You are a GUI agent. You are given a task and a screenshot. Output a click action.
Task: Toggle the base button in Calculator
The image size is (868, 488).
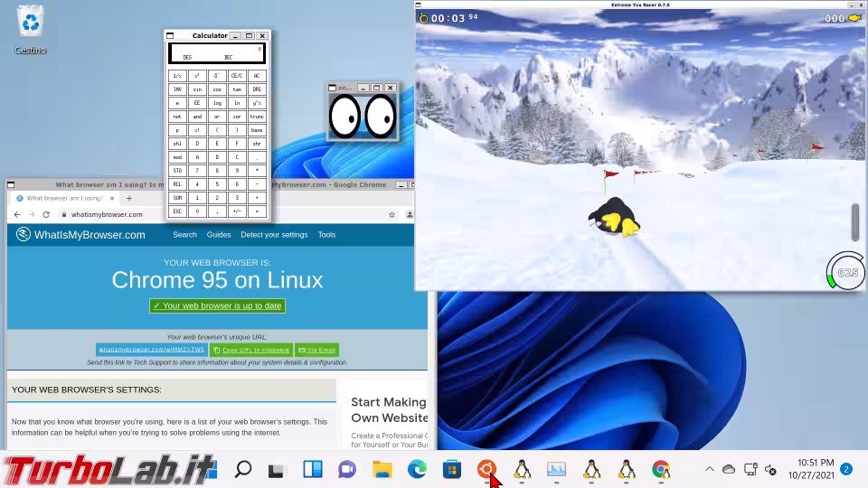(x=257, y=130)
